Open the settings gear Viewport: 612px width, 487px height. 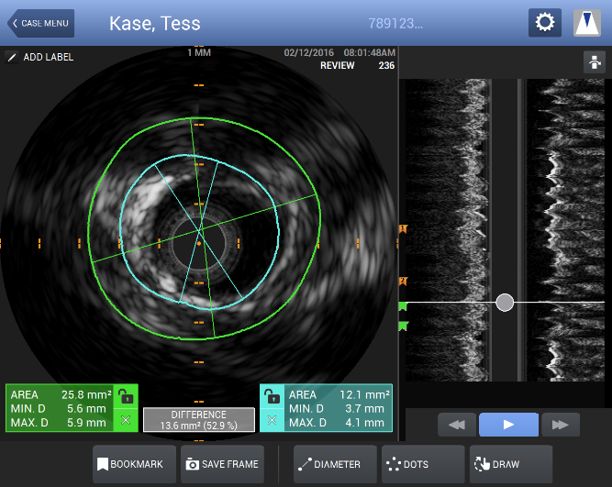coord(545,23)
